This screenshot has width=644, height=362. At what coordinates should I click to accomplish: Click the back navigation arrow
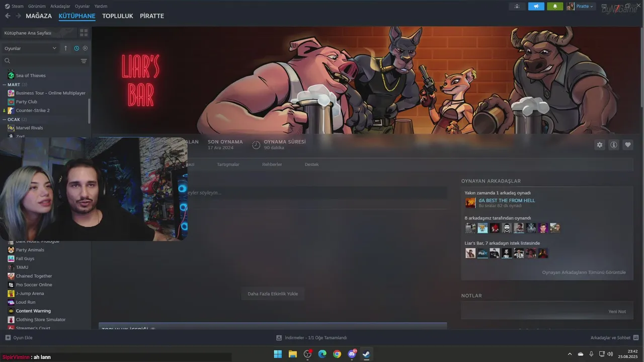click(x=8, y=16)
